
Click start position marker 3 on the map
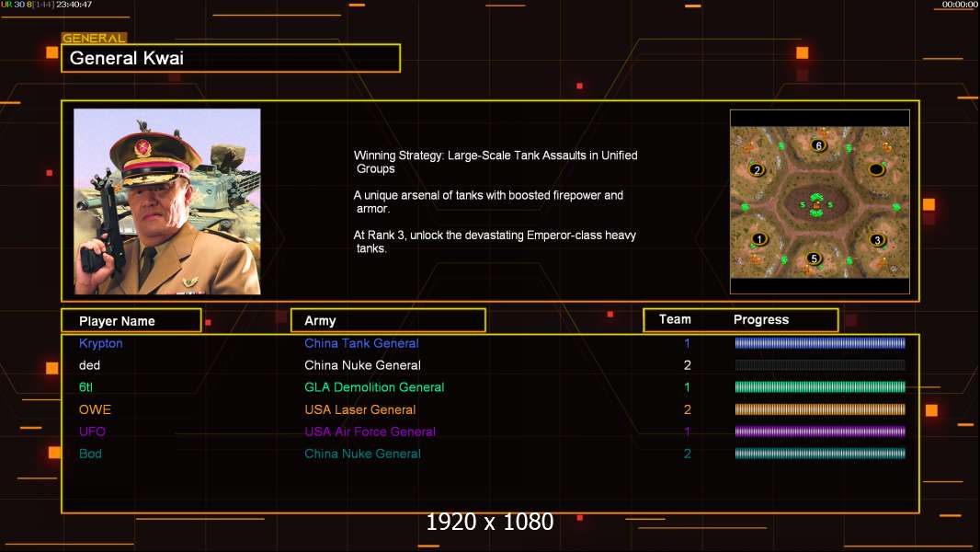pos(878,240)
